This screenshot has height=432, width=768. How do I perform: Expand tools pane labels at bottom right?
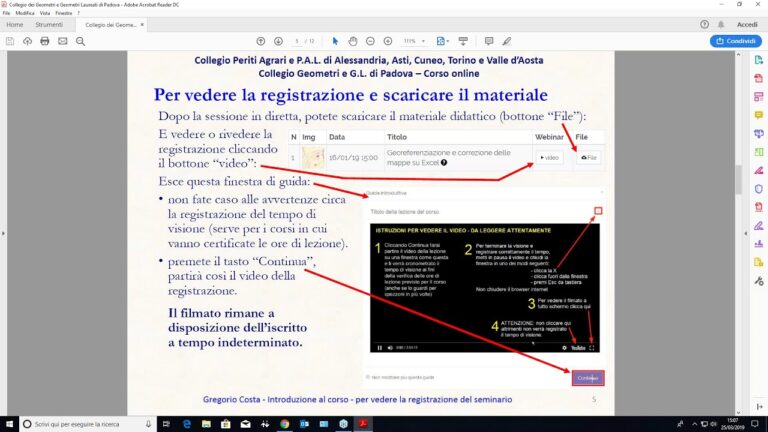[759, 407]
